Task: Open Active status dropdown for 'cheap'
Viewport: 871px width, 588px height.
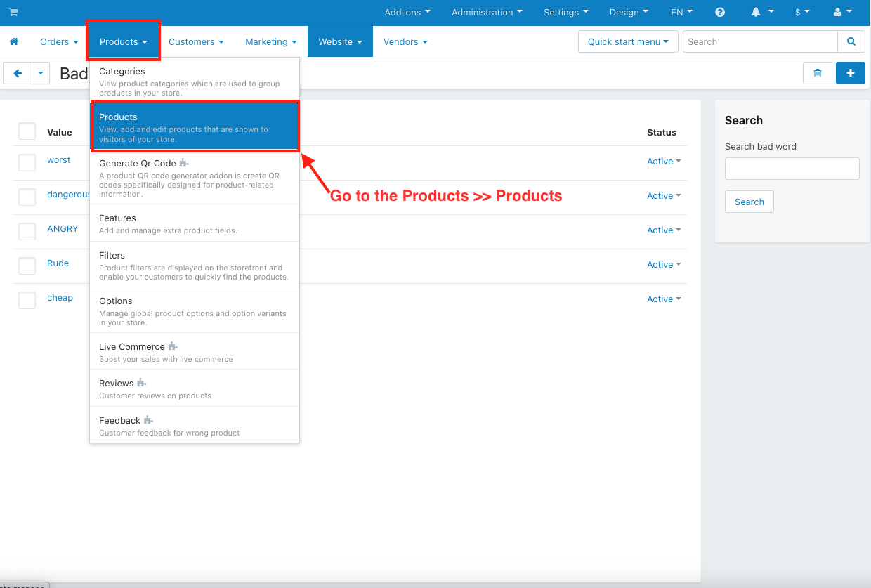Action: pyautogui.click(x=664, y=299)
